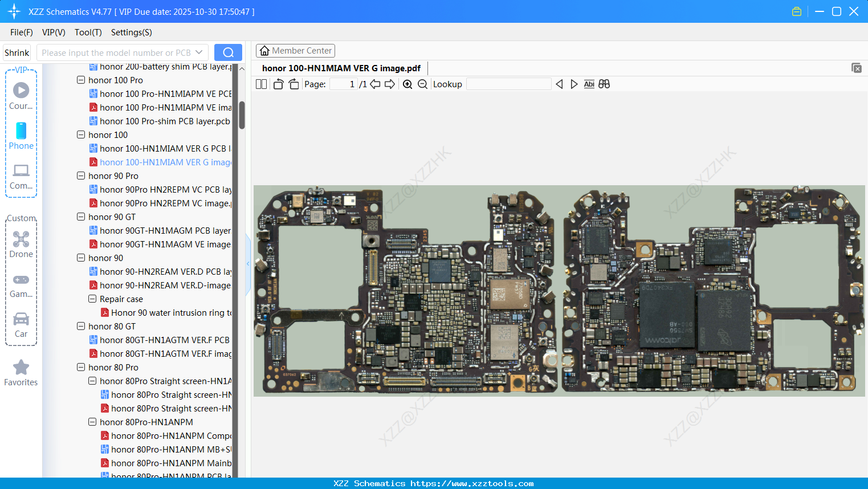This screenshot has width=868, height=489.
Task: Select the Car category icon
Action: [21, 324]
